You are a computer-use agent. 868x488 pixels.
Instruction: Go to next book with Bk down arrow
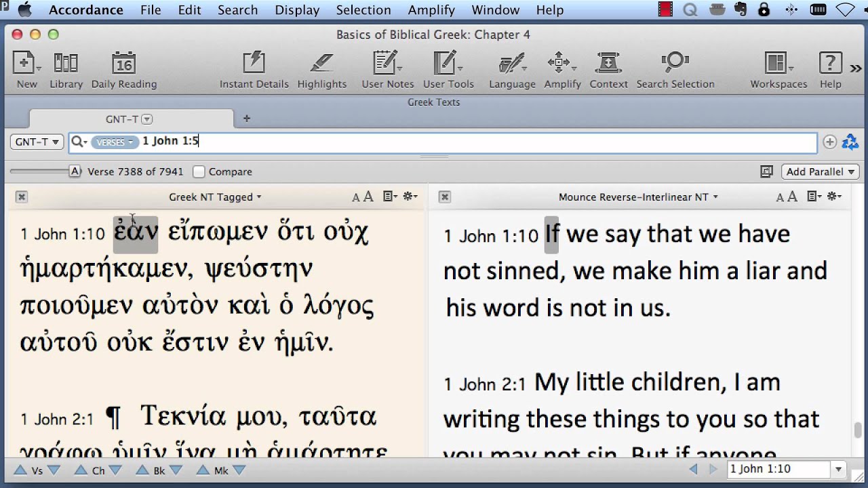tap(176, 470)
